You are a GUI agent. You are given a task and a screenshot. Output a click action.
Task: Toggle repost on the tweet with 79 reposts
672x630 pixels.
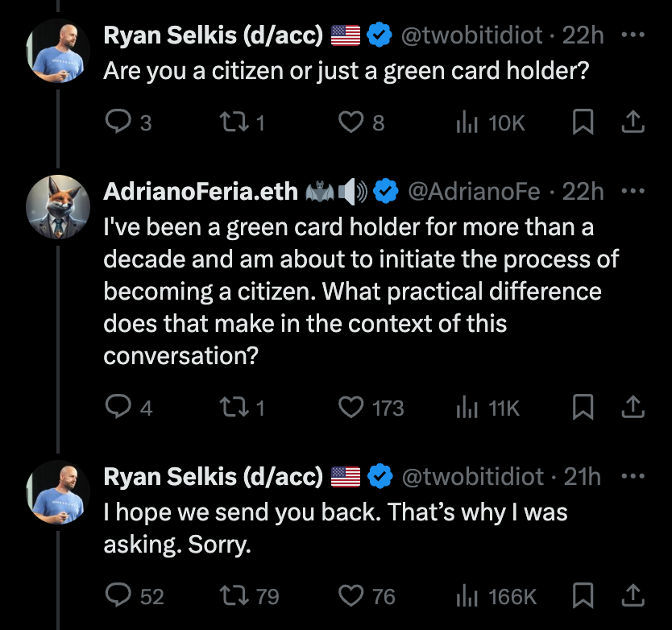click(x=234, y=596)
